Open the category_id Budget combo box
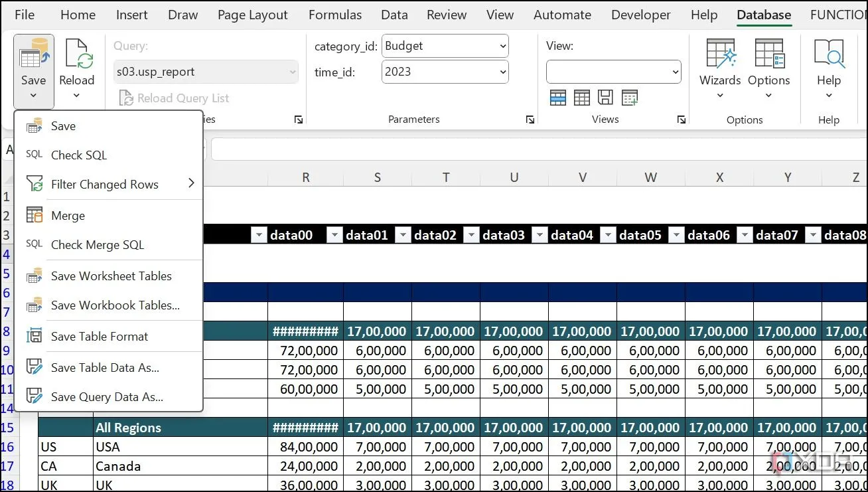Image resolution: width=868 pixels, height=492 pixels. coord(445,46)
